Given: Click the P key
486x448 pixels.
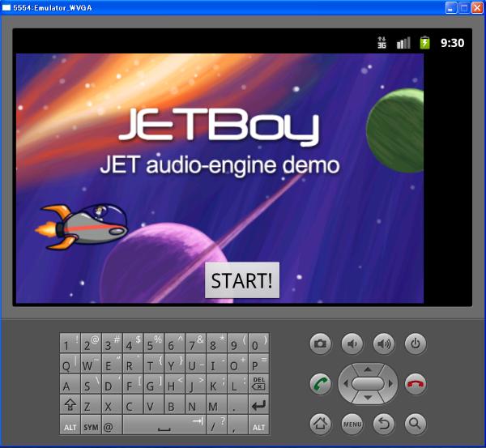Looking at the screenshot, I should coord(259,363).
